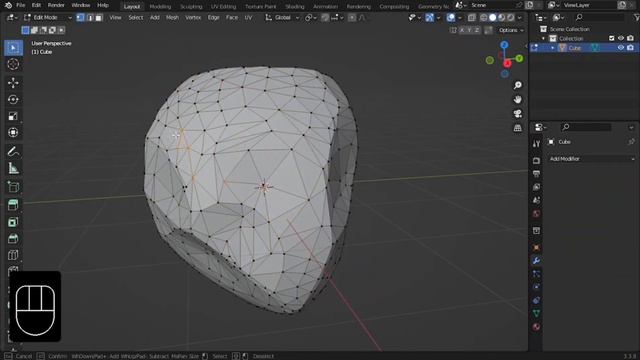This screenshot has width=640, height=360.
Task: Open the Render menu
Action: click(x=56, y=5)
